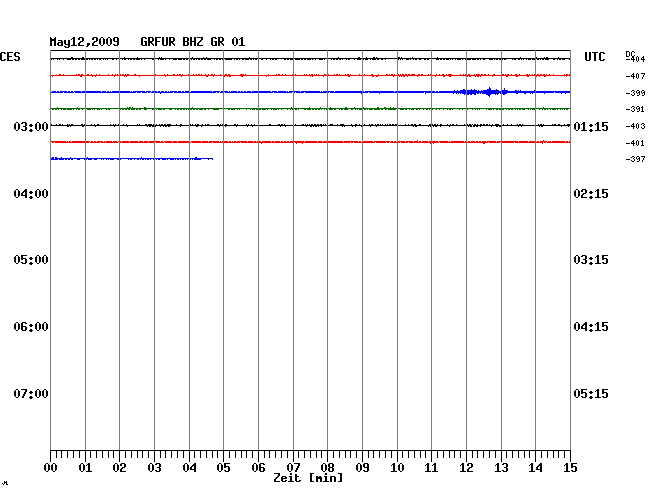Click the 12 minute axis tick label
The height and width of the screenshot is (494, 650).
tap(466, 468)
